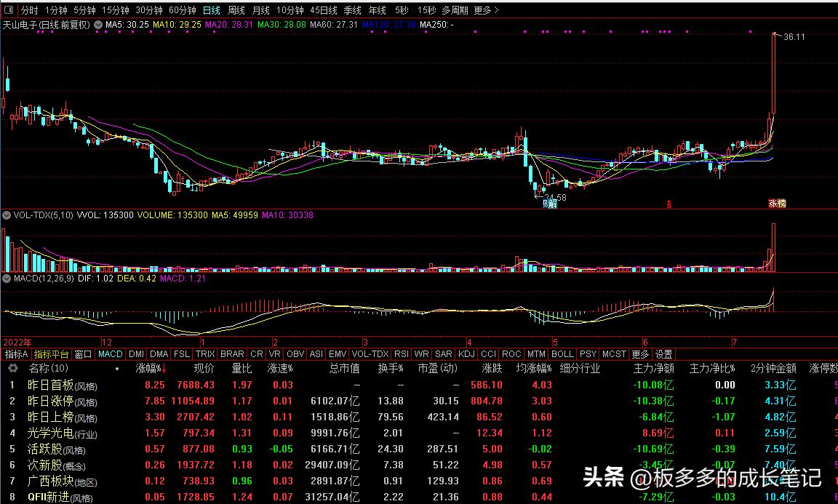838x504 pixels.
Task: Click the application icon in the top-left corner
Action: coord(8,10)
